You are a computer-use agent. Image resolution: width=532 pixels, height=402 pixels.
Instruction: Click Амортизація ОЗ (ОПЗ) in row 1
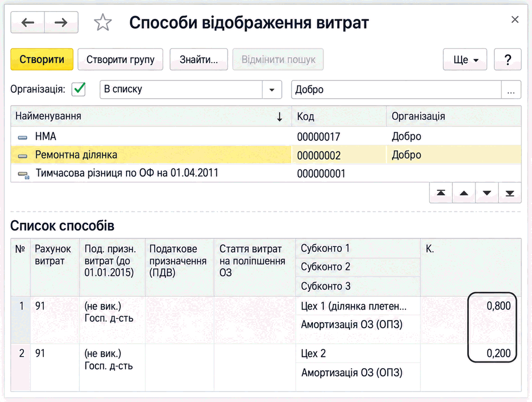coord(352,325)
